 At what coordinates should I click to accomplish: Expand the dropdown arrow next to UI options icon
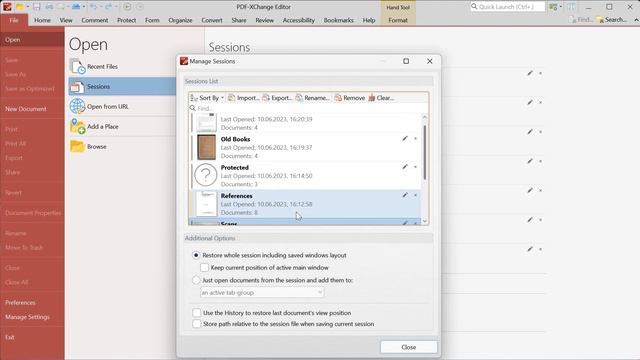(560, 7)
